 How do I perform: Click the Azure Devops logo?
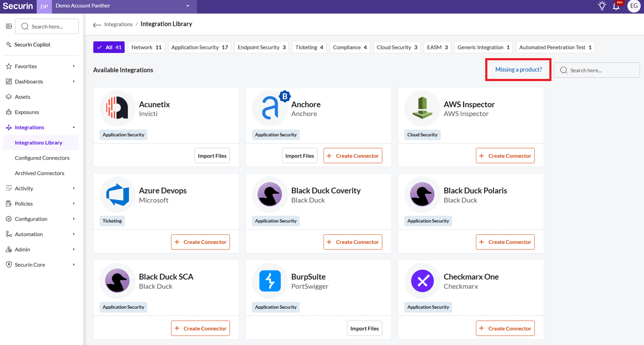(117, 195)
